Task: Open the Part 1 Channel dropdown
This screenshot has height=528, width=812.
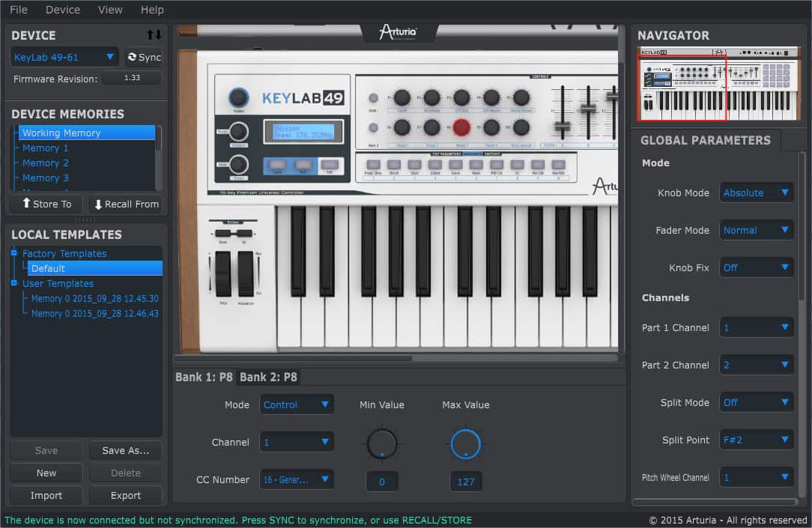Action: [756, 328]
